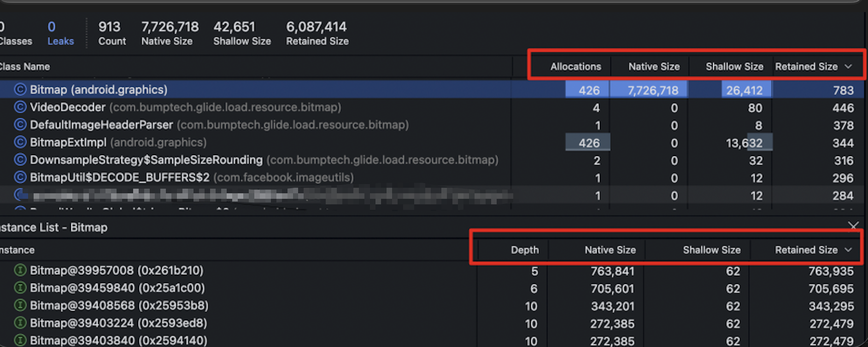This screenshot has width=868, height=347.
Task: Select the Bitmap@39403840 instance row
Action: pos(118,341)
